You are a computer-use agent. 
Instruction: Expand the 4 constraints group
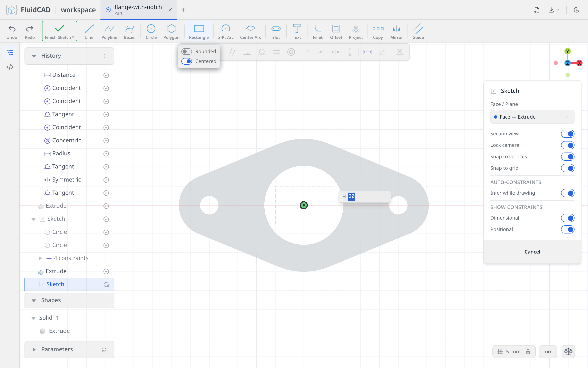[x=40, y=258]
